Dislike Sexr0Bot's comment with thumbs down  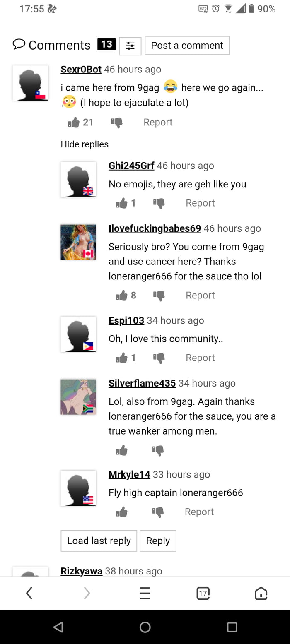click(x=117, y=123)
